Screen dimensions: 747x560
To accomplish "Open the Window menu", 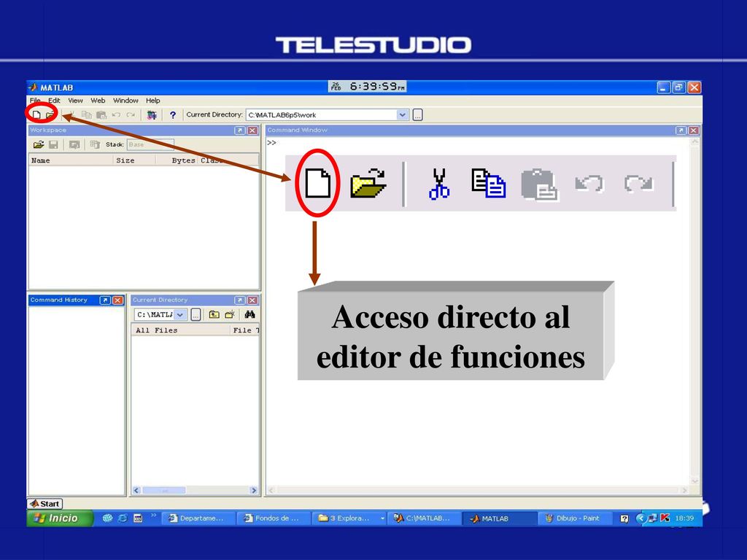I will pos(125,101).
